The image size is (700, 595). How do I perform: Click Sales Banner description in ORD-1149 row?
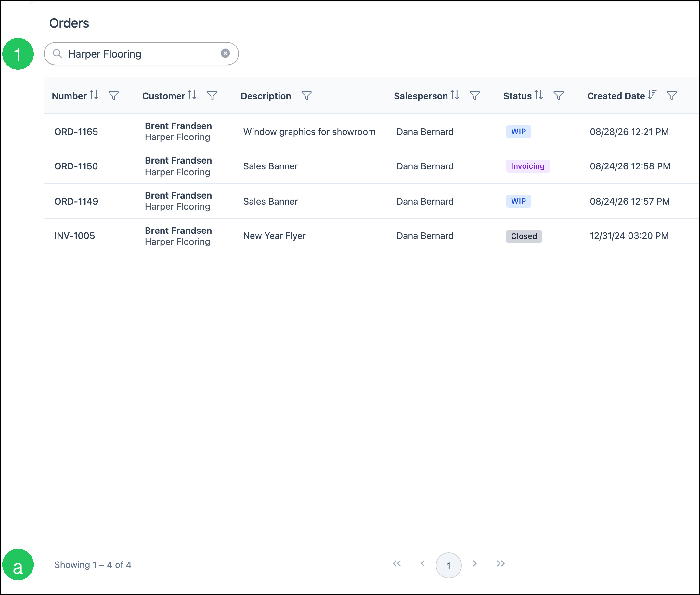(x=270, y=201)
